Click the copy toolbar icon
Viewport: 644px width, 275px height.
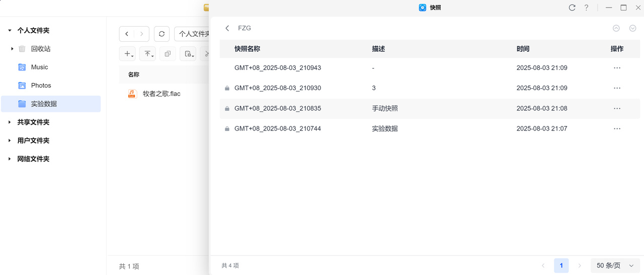coord(168,54)
